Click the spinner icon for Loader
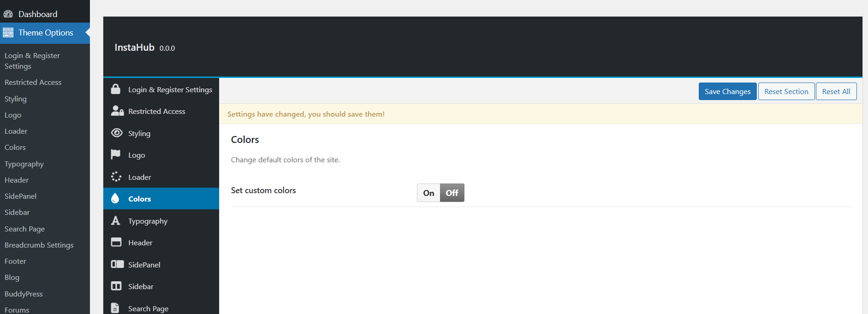 [116, 177]
